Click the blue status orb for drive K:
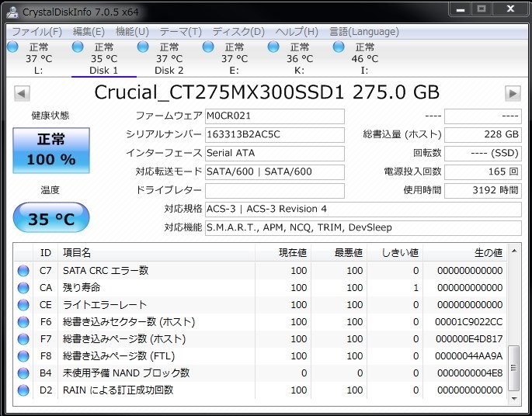This screenshot has width=532, height=416. [273, 47]
